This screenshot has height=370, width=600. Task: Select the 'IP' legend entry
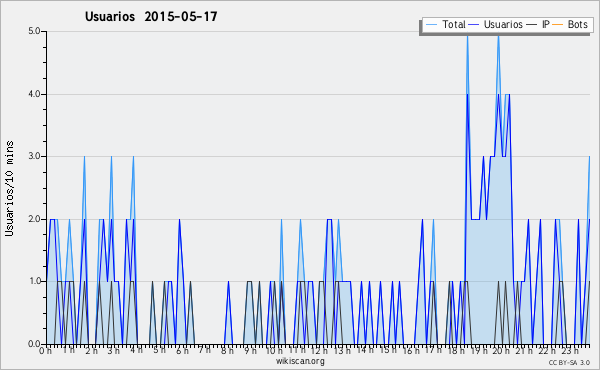click(x=546, y=24)
